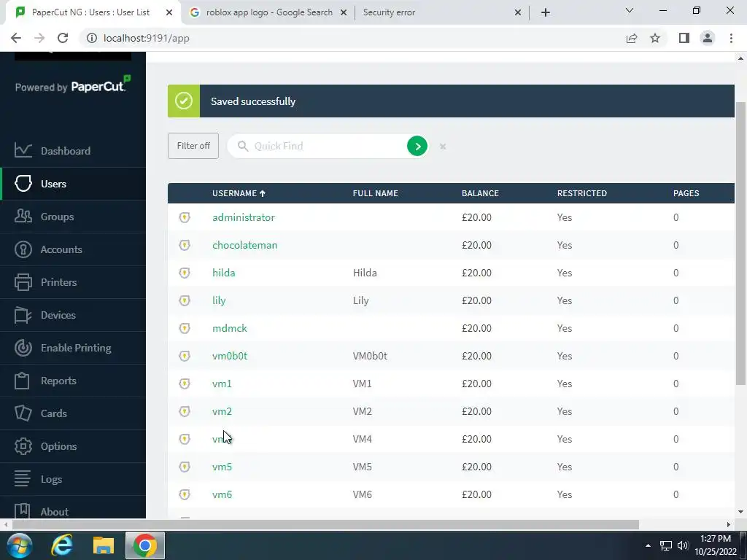Viewport: 747px width, 560px height.
Task: Click the user icon beside hilda
Action: 185,273
